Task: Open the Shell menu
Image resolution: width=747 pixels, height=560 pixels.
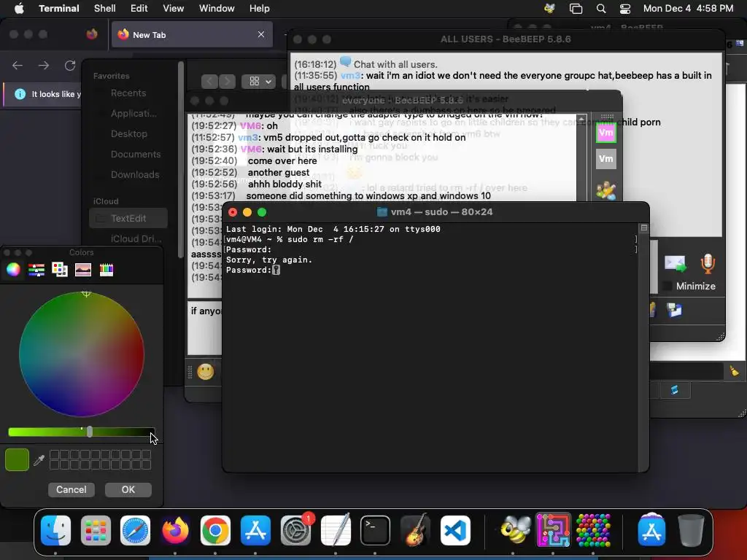Action: 105,9
